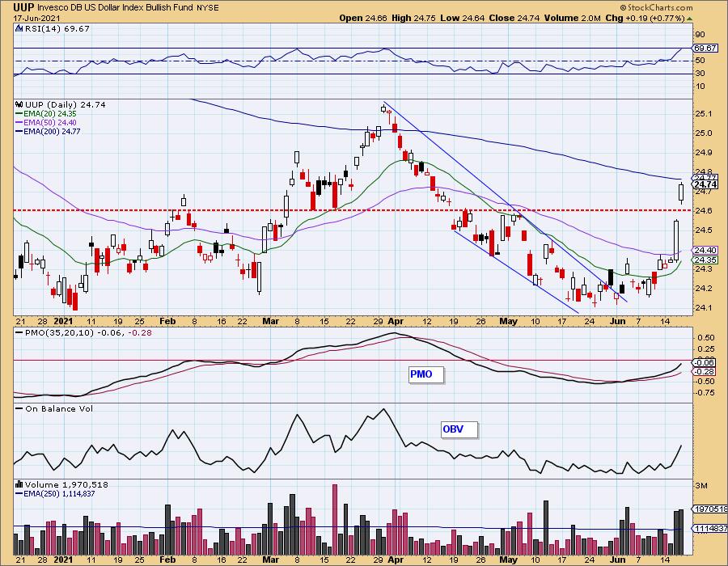Click the StockCharts.com copyright label
Viewport: 728px width, 566px height.
(x=656, y=7)
